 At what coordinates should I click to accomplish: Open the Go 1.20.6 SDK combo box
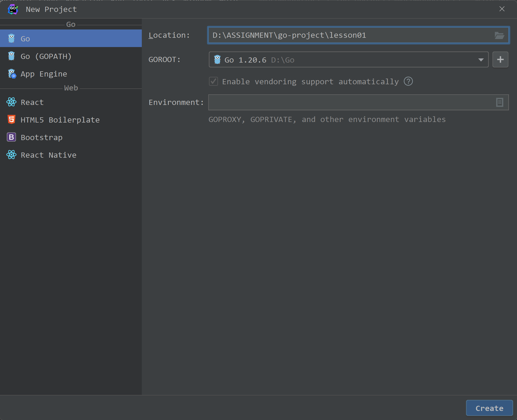336,60
